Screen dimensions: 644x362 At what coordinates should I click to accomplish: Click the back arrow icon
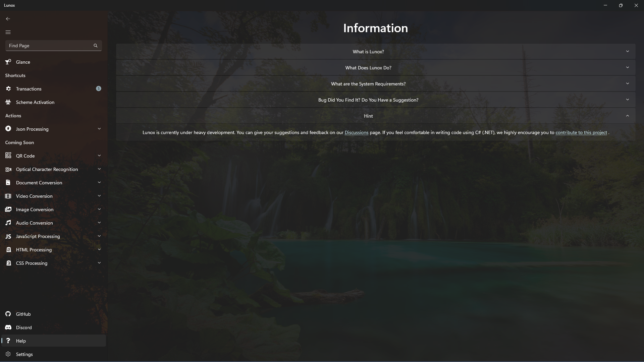[8, 19]
